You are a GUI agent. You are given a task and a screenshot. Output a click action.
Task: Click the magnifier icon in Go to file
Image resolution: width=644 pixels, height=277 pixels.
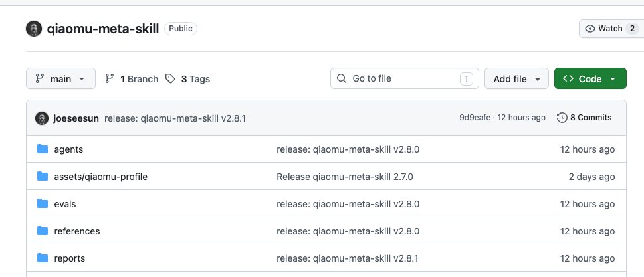(x=342, y=78)
